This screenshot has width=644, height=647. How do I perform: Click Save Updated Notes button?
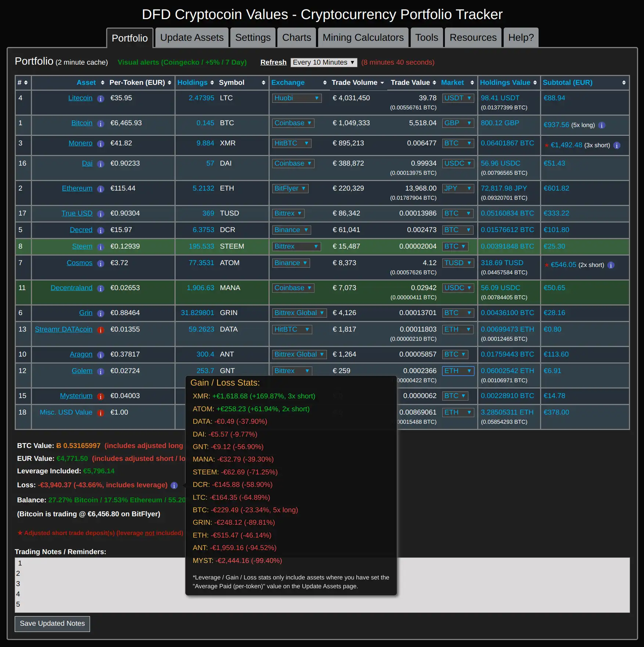click(52, 623)
